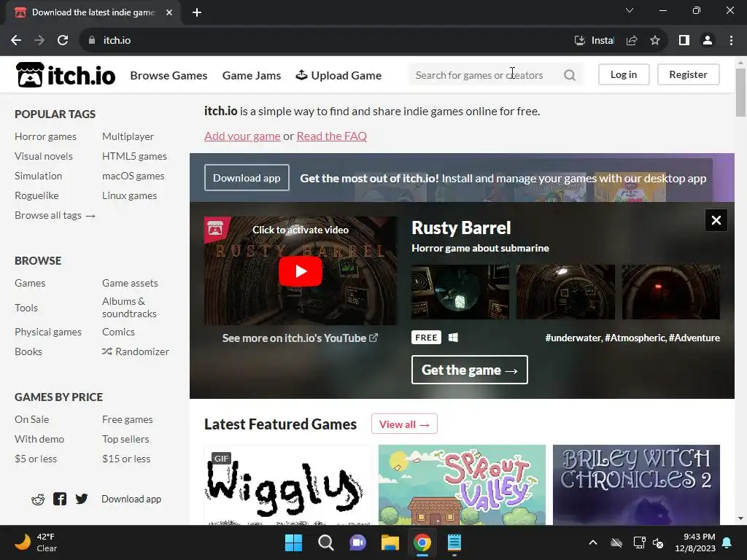Show hidden system tray icons
Image resolution: width=747 pixels, height=560 pixels.
(593, 542)
